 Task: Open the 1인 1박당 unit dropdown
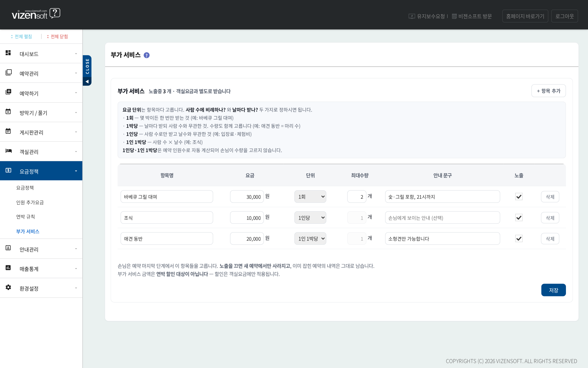(x=310, y=238)
